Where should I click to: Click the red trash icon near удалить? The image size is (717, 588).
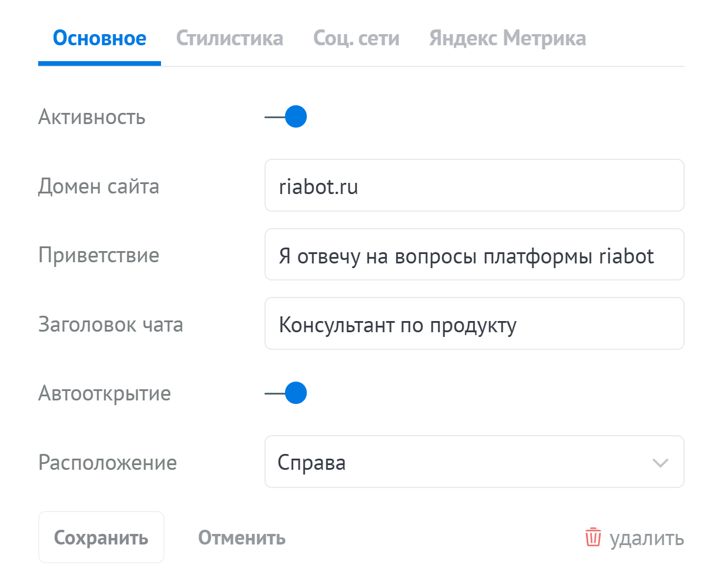tap(592, 537)
